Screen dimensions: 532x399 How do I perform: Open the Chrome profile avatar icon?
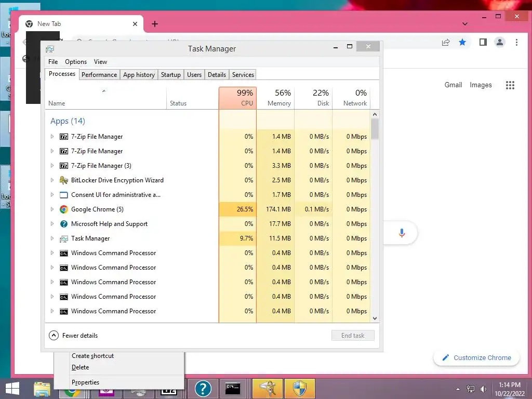point(500,42)
